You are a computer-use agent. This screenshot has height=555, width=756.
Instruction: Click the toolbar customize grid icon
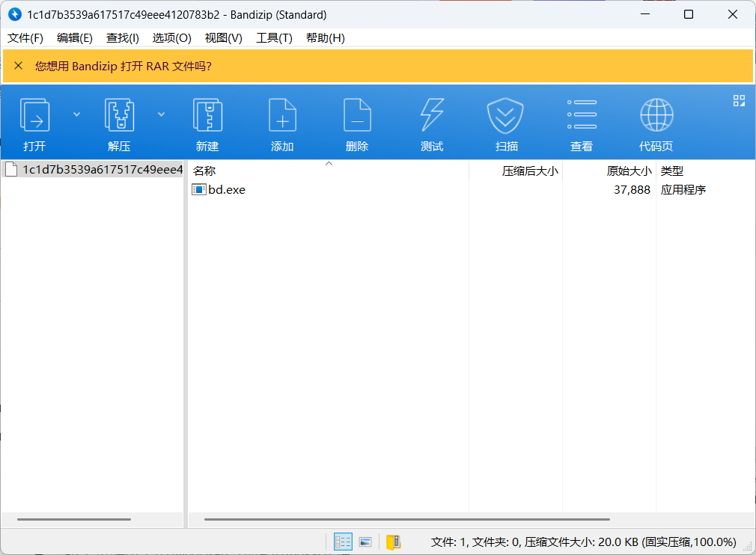point(739,100)
